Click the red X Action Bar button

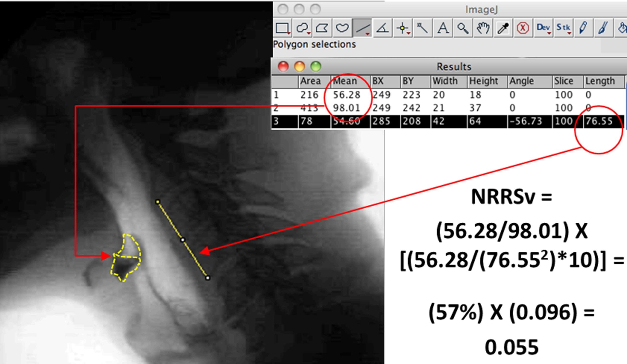[523, 28]
